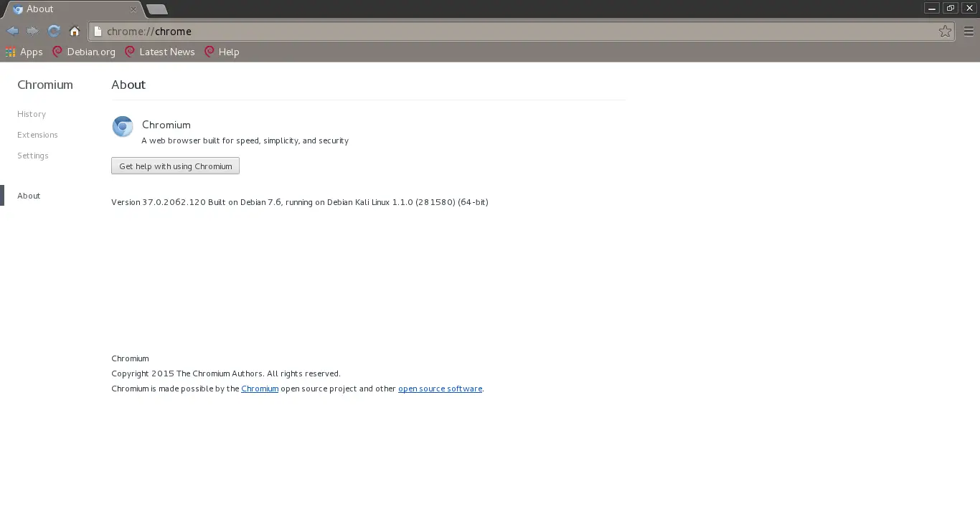Open the open source software link
The height and width of the screenshot is (514, 980).
click(x=440, y=389)
